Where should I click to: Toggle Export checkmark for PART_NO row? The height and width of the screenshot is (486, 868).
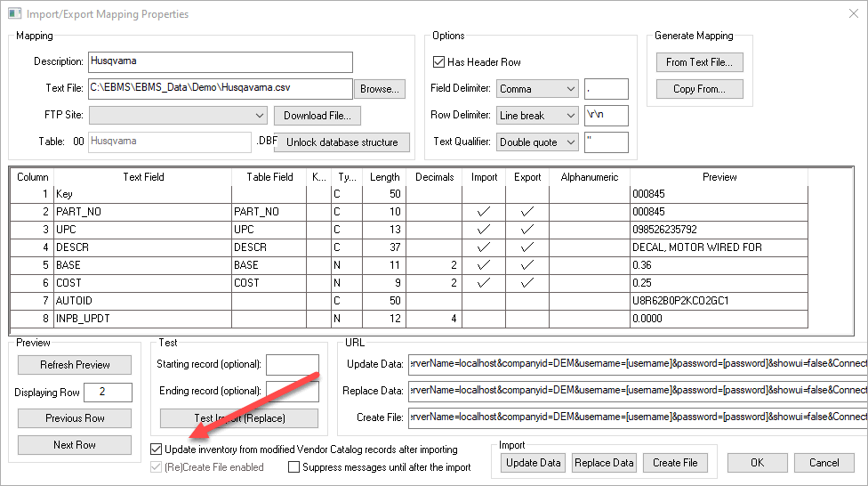[x=527, y=212]
